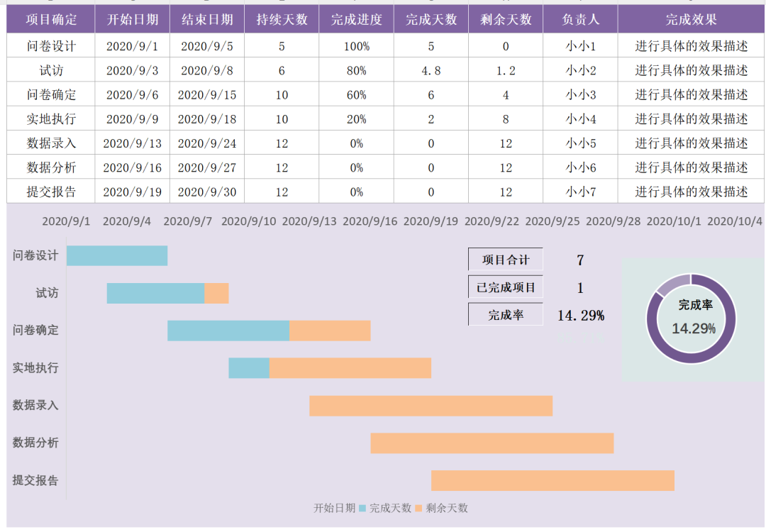Screen dimensions: 766x532
Task: Click the 2020/10/4 chart axis label
Action: pyautogui.click(x=735, y=221)
